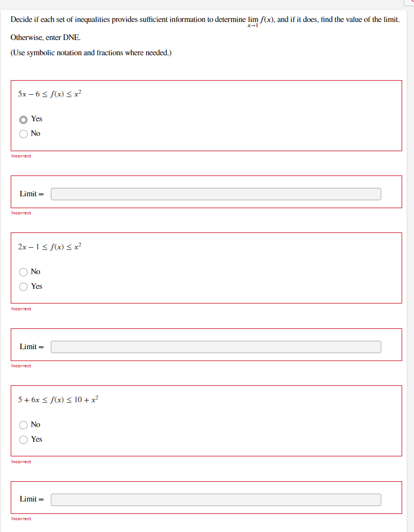Select Yes for the 5 + 6x inequality question
Image resolution: width=414 pixels, height=532 pixels.
pyautogui.click(x=23, y=439)
